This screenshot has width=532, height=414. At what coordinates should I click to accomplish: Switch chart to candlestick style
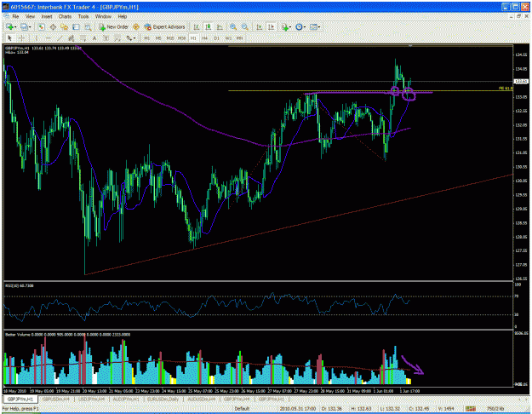coord(208,26)
